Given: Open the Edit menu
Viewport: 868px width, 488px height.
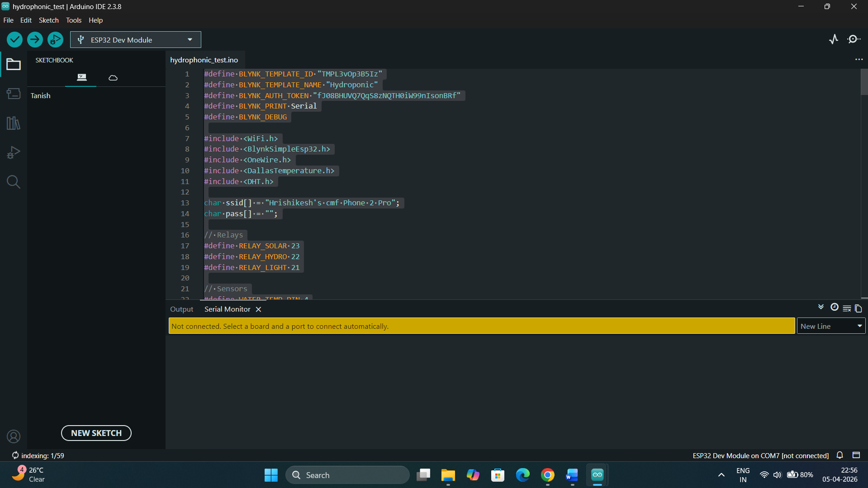Looking at the screenshot, I should click(x=26, y=20).
